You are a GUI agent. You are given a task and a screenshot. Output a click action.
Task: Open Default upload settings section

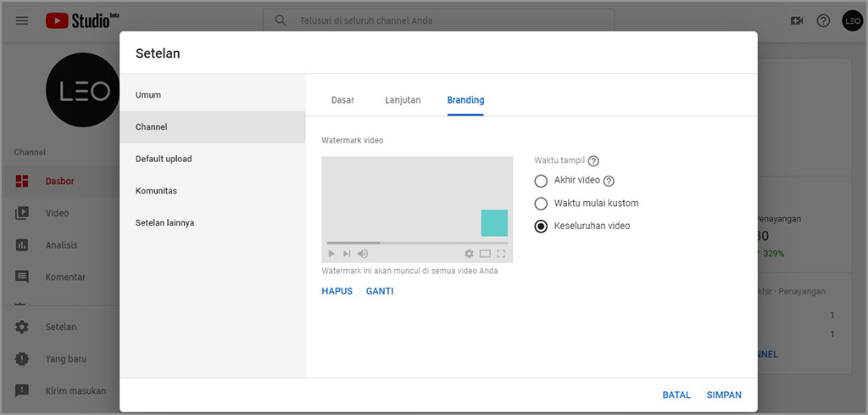pos(164,159)
